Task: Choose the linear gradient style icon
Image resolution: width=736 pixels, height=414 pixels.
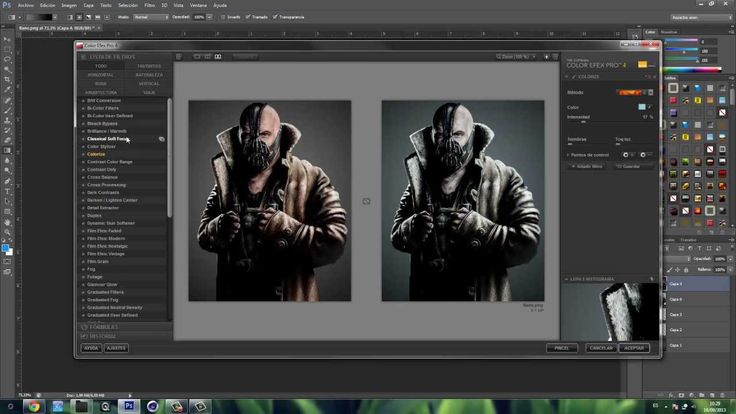Action: tap(70, 17)
